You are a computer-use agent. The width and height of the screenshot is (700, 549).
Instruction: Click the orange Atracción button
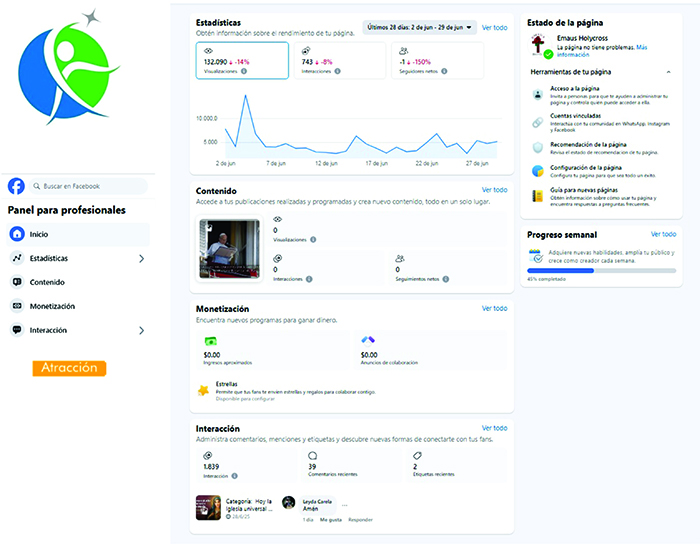click(69, 368)
